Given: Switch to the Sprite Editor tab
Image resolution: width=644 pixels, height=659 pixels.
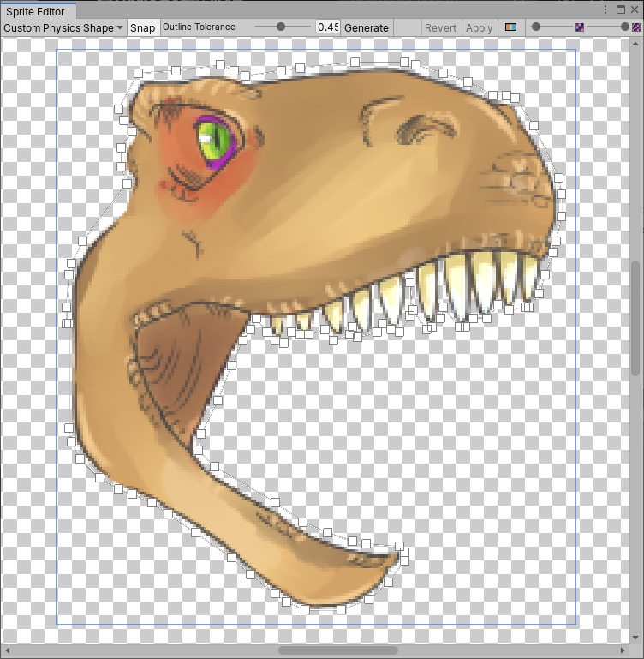Looking at the screenshot, I should click(38, 10).
